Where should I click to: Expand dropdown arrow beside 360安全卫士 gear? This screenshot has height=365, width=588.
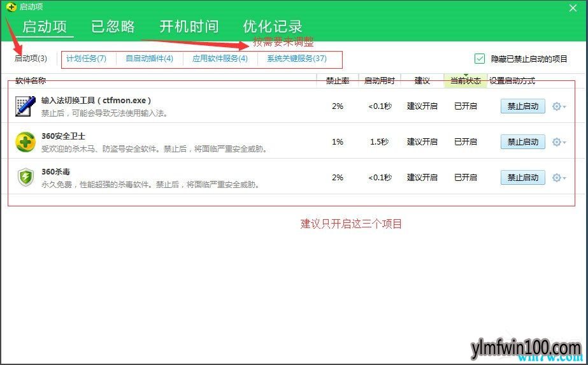click(x=564, y=143)
